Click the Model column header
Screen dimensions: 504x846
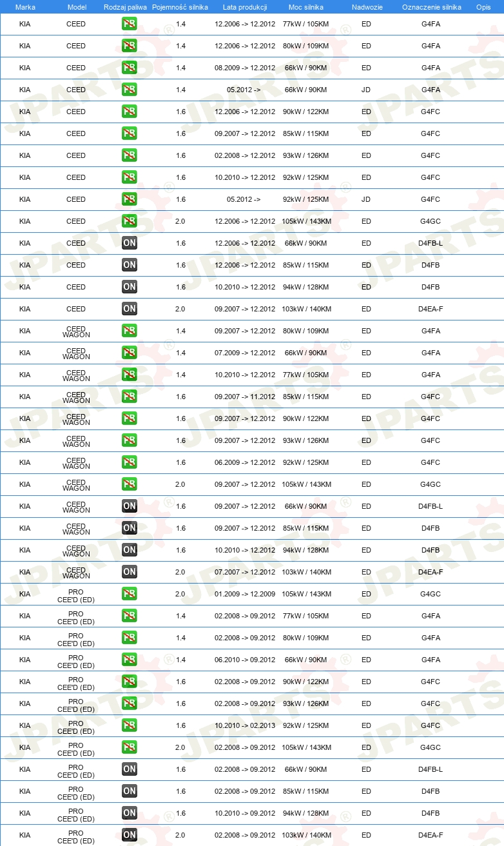(x=76, y=7)
